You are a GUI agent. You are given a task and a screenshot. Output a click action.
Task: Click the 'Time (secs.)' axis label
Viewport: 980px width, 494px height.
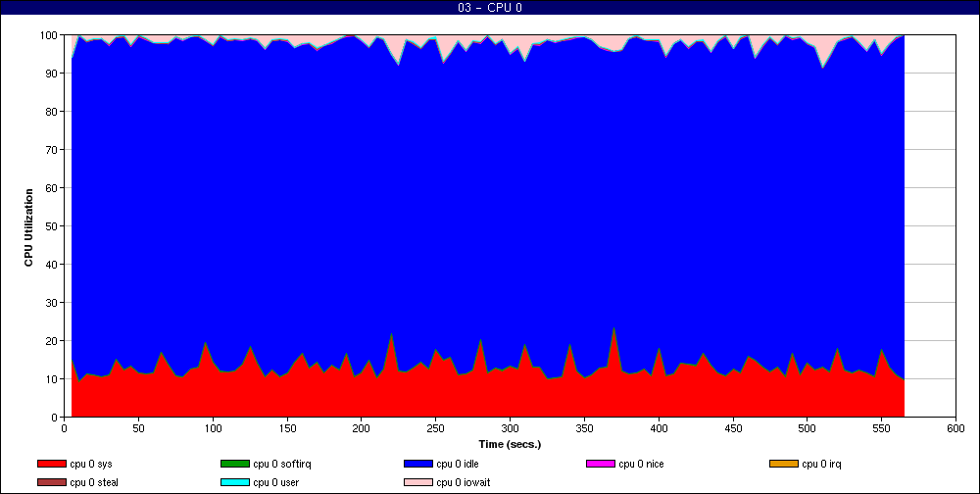(510, 445)
